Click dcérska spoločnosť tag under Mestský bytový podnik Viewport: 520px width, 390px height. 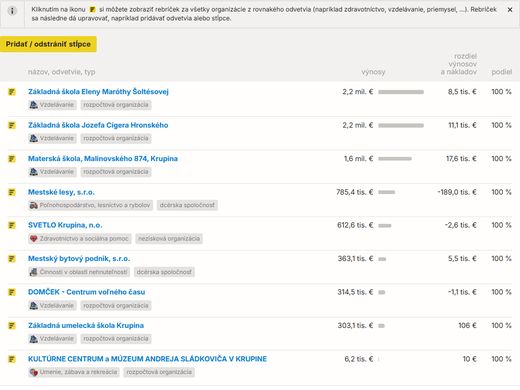(x=164, y=272)
